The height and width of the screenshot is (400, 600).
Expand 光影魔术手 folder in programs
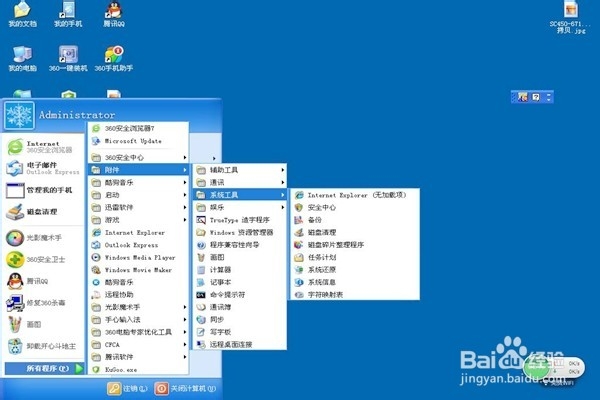tap(139, 307)
